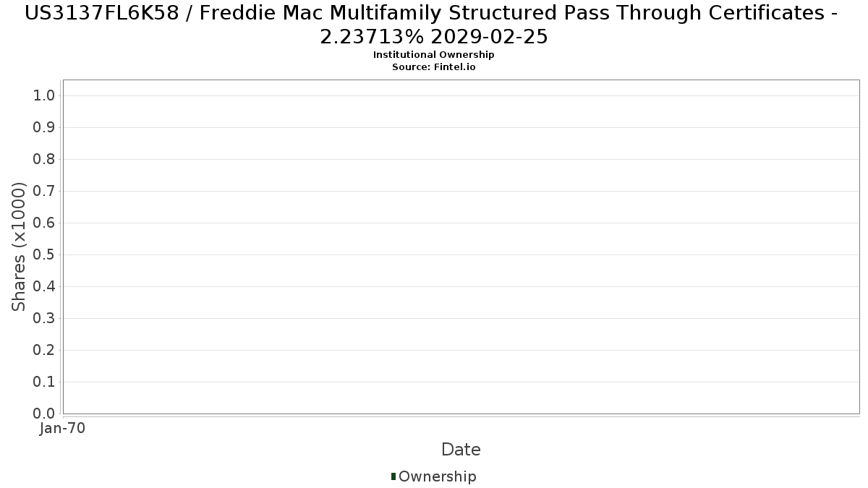Click the 0.9 y-axis tick label
The width and height of the screenshot is (868, 488).
point(45,128)
